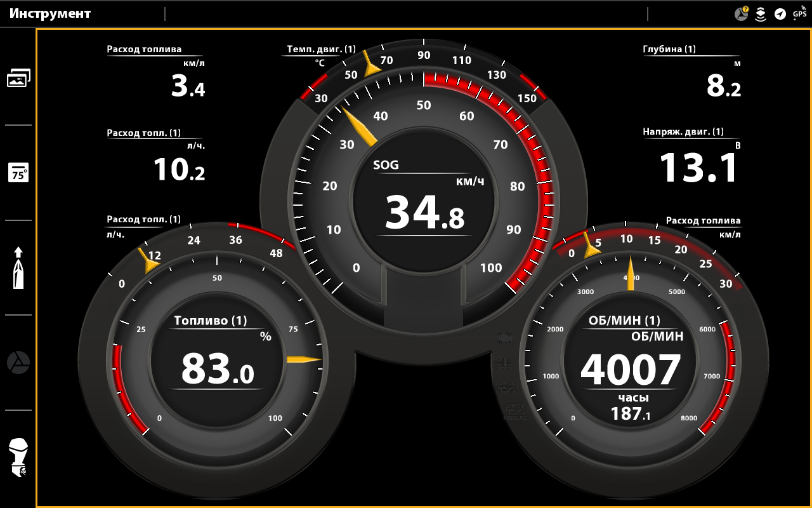Open the outboard engine icon in sidebar
The image size is (812, 508).
[18, 457]
